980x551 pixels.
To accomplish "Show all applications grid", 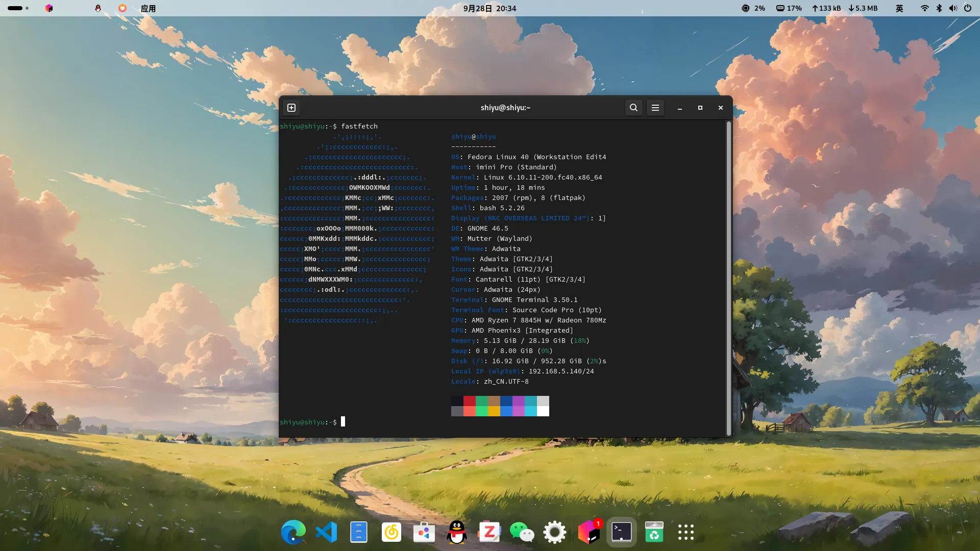I will point(686,533).
